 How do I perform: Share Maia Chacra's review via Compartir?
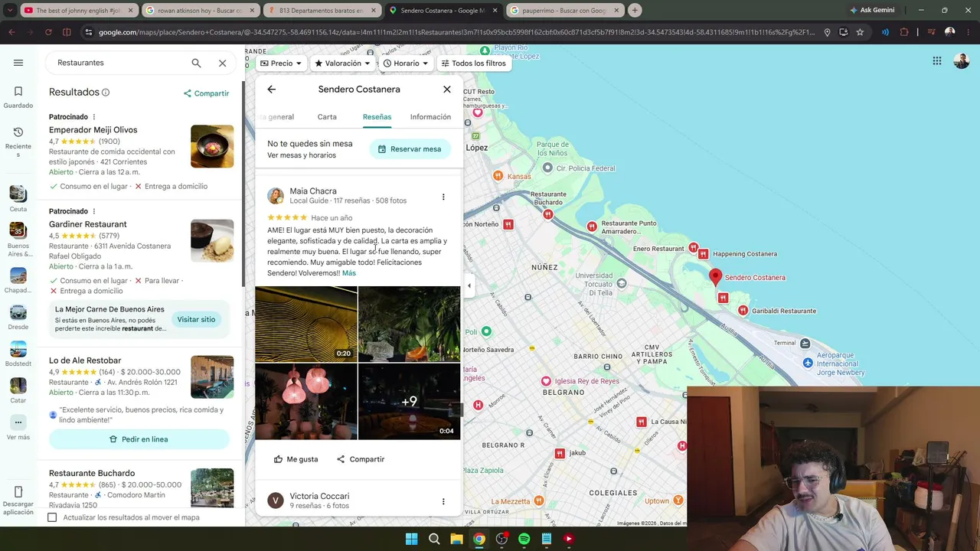pyautogui.click(x=361, y=459)
